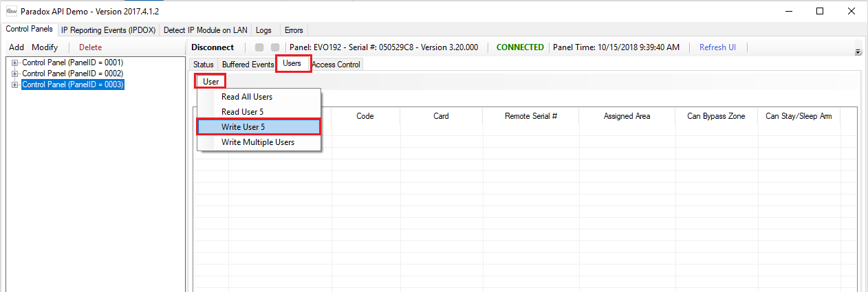Choose Read All Users from menu
868x292 pixels.
pyautogui.click(x=247, y=97)
